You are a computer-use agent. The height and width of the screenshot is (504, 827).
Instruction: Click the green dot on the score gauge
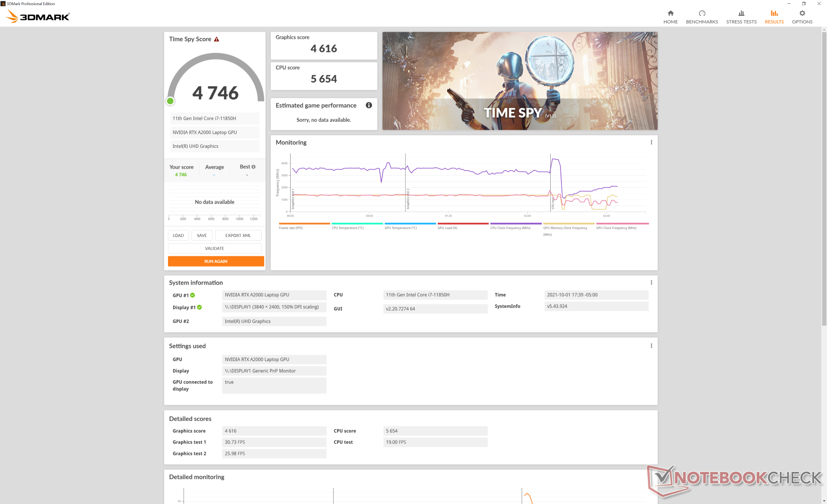pyautogui.click(x=170, y=101)
